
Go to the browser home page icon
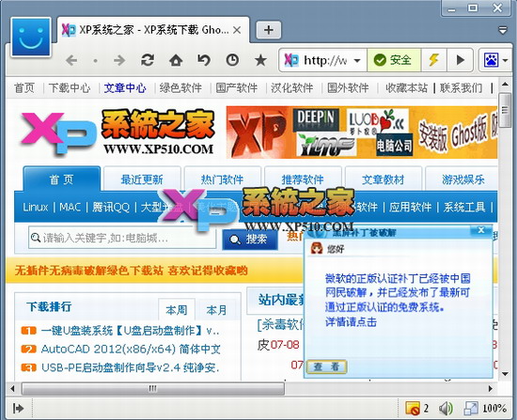click(176, 60)
